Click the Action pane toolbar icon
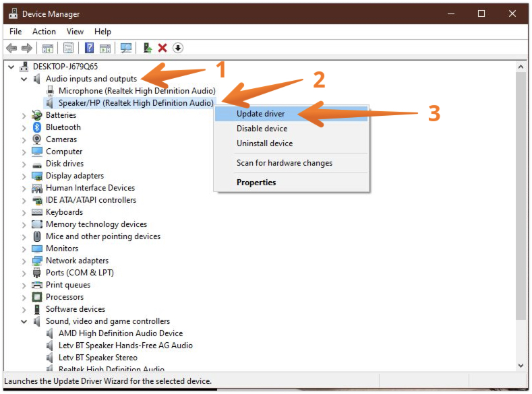This screenshot has height=394, width=532. point(105,48)
